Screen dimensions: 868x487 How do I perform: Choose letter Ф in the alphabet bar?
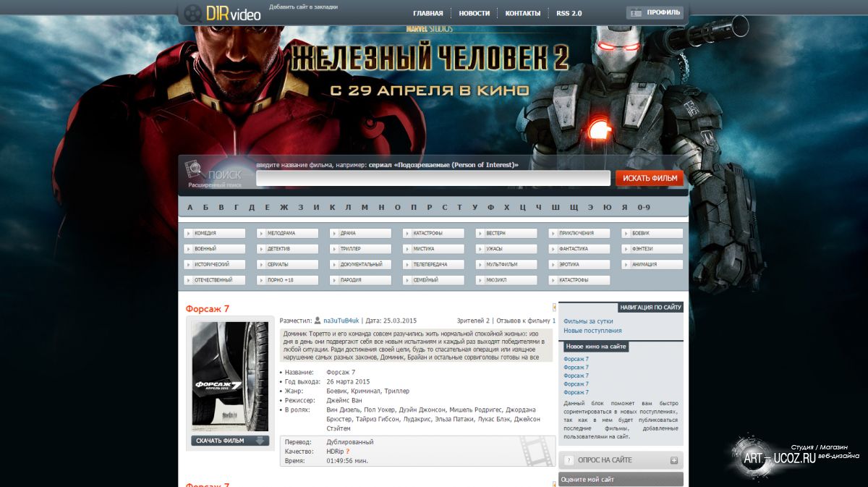[x=490, y=208]
